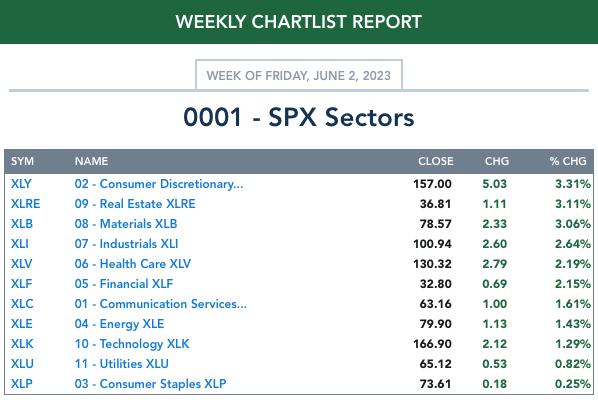
Task: Sort table by the NAME column header
Action: click(91, 161)
